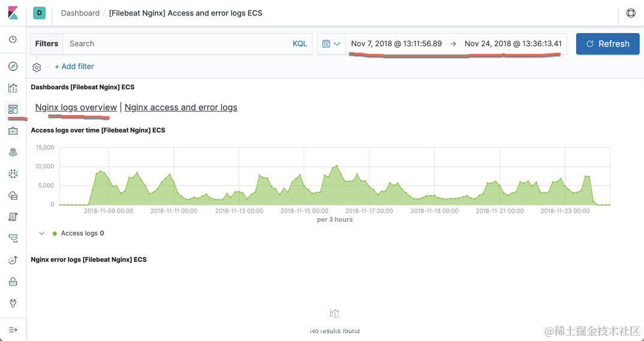Image resolution: width=644 pixels, height=341 pixels.
Task: Open filter options gear icon
Action: click(37, 67)
